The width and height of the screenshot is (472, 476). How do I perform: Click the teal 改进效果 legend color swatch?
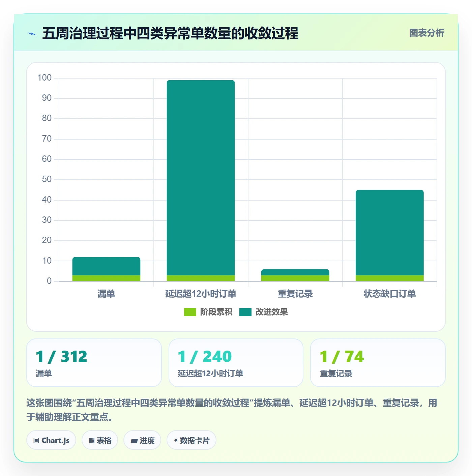click(x=245, y=312)
